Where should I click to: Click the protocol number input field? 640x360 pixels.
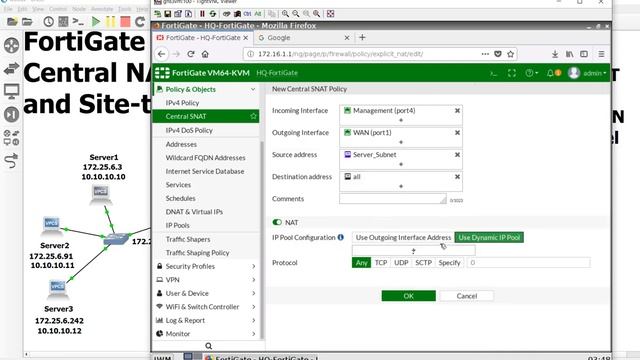pyautogui.click(x=529, y=262)
